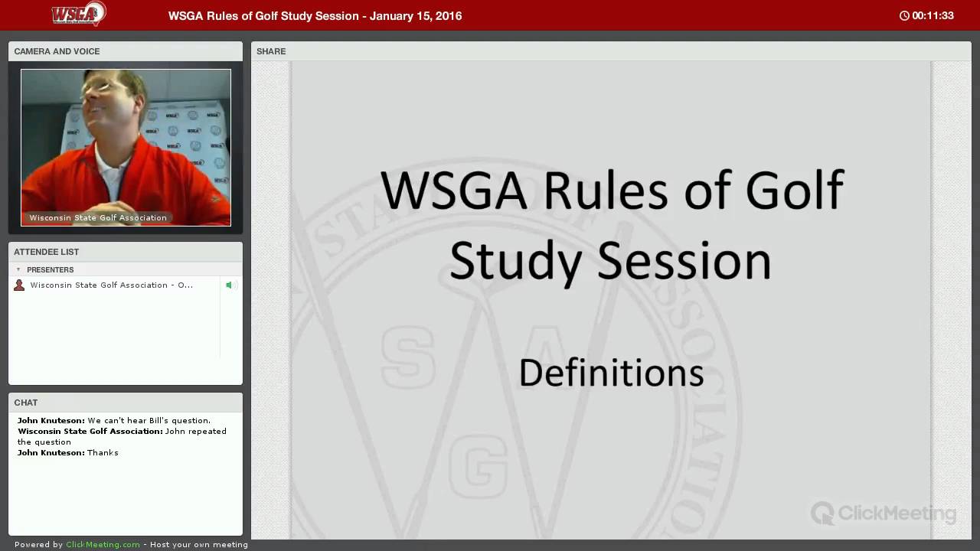This screenshot has height=551, width=980.
Task: Click the WSGA logo in the header
Action: point(78,14)
